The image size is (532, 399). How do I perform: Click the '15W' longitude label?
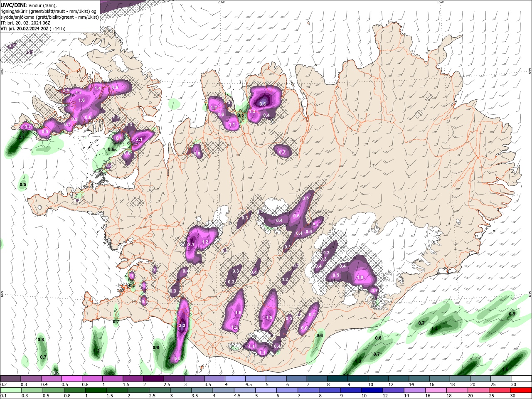coord(440,2)
